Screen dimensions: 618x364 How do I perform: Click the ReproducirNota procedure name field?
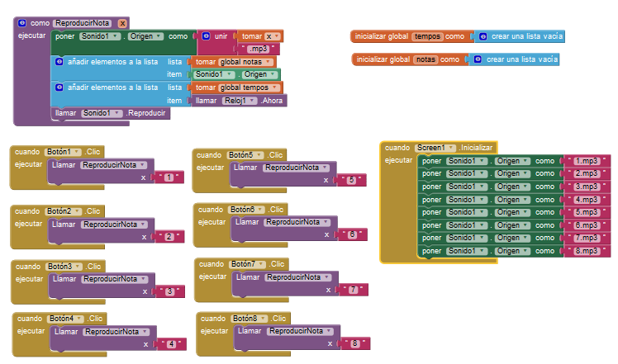tap(83, 24)
